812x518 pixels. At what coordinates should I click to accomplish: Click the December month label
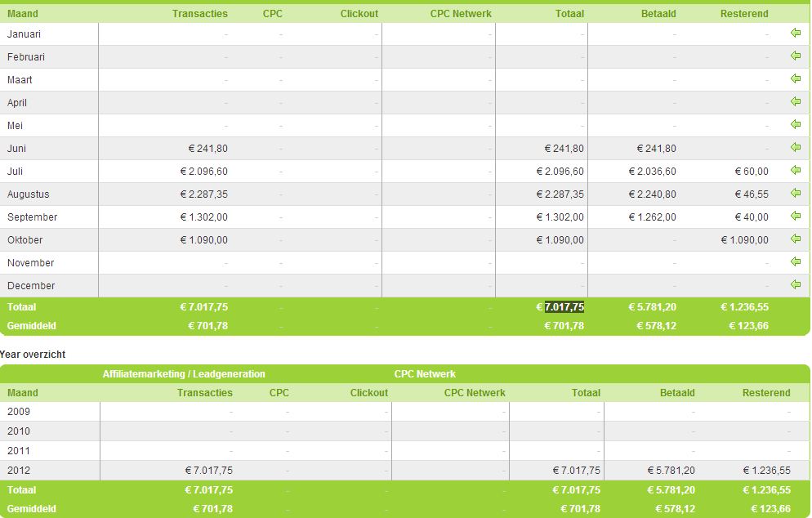(31, 285)
